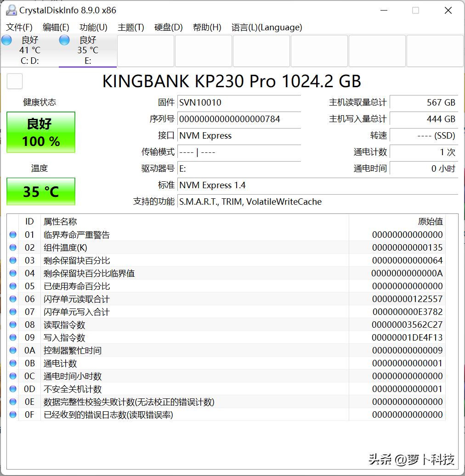The width and height of the screenshot is (465, 476).
Task: Click the firmware field SVN10010
Action: click(x=239, y=102)
